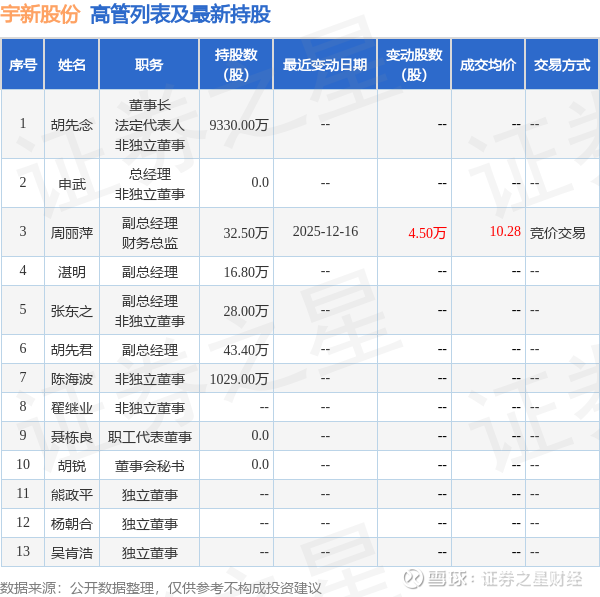Click the holding value 43.40万
This screenshot has height=597, width=600.
click(x=246, y=350)
